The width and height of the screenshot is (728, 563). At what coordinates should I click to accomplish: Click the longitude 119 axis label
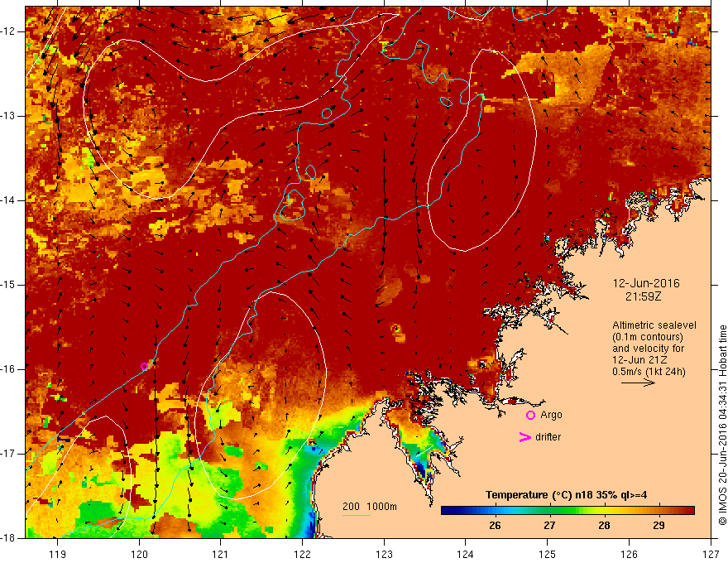coord(58,554)
